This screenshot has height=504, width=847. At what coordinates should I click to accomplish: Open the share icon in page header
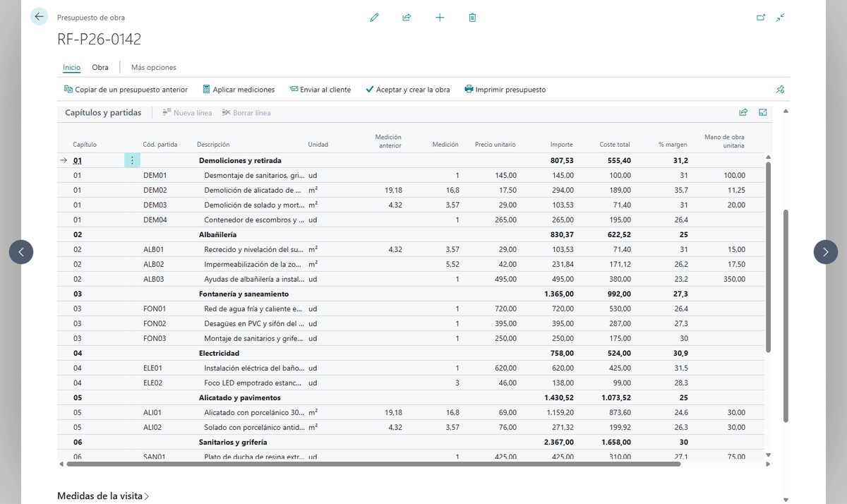pos(407,18)
